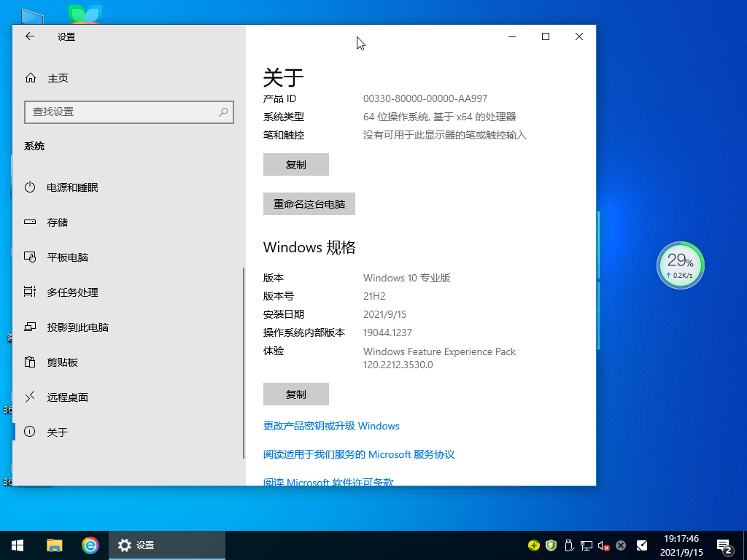Select 远程桌面 in the sidebar
The image size is (747, 560).
[67, 397]
